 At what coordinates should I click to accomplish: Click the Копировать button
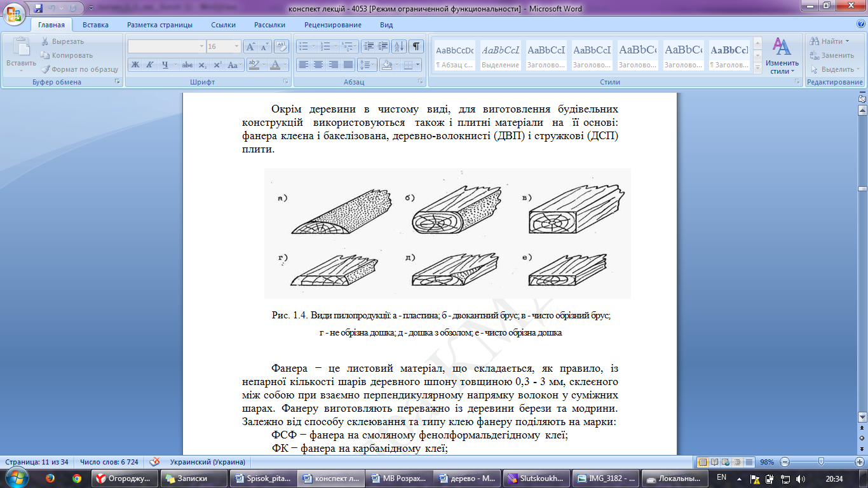tap(67, 55)
